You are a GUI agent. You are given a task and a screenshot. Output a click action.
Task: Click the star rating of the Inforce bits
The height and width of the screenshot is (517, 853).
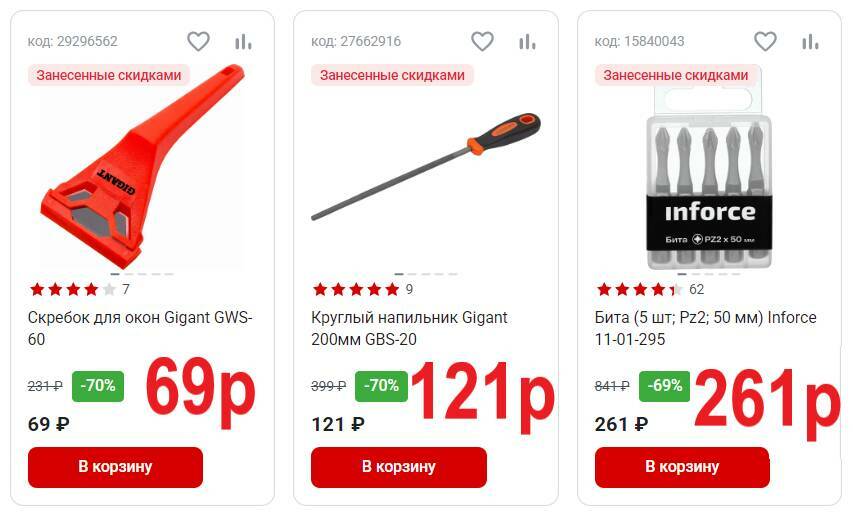(x=639, y=289)
